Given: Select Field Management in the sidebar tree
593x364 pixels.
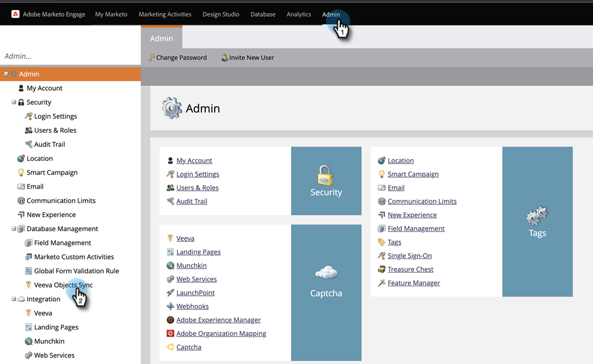Looking at the screenshot, I should 63,242.
